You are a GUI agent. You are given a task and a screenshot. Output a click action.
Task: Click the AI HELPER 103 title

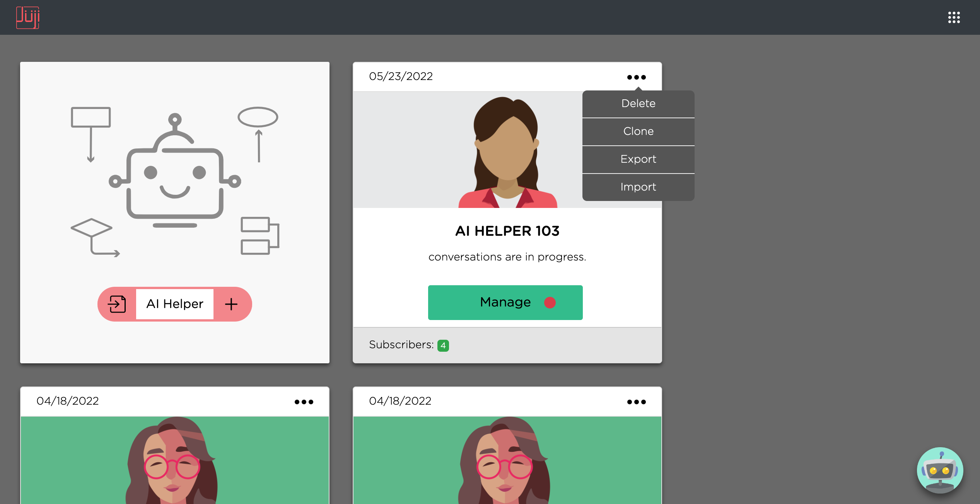(x=507, y=231)
